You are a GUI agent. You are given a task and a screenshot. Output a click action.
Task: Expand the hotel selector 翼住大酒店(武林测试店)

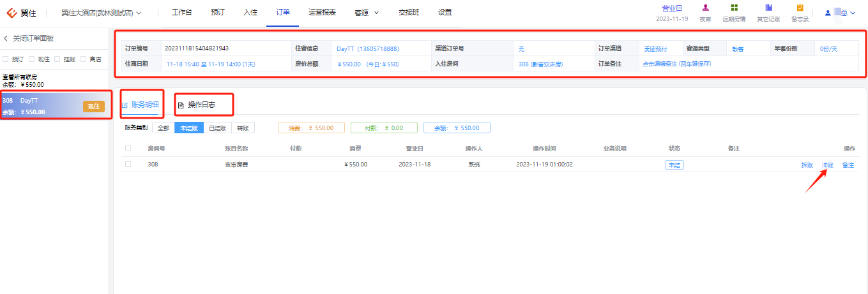(102, 13)
